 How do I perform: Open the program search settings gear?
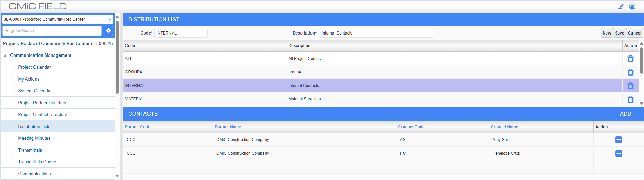108,30
